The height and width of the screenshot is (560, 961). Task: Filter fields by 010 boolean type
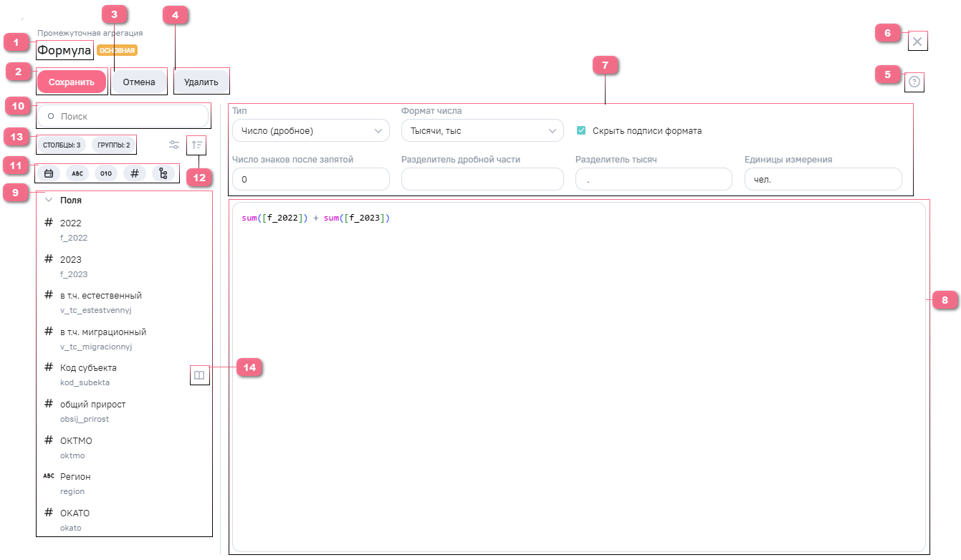pyautogui.click(x=106, y=173)
